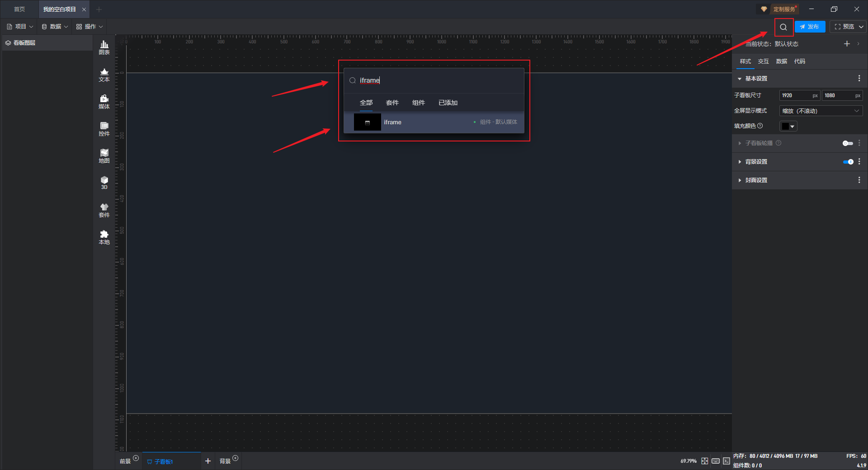Click the plus circle beside 背景
The height and width of the screenshot is (470, 868).
click(236, 458)
